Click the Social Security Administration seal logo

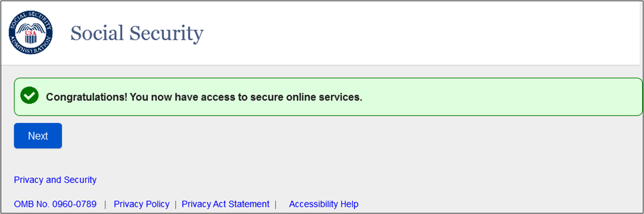coord(31,33)
